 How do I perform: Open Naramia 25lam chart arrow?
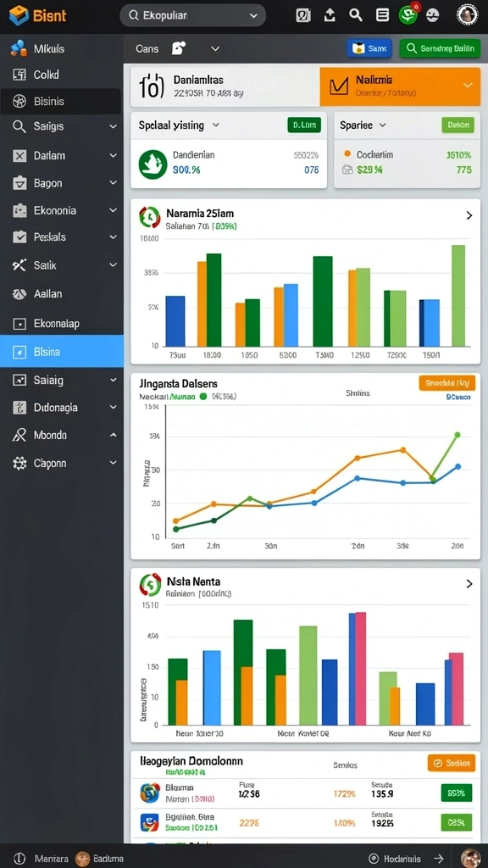point(469,215)
